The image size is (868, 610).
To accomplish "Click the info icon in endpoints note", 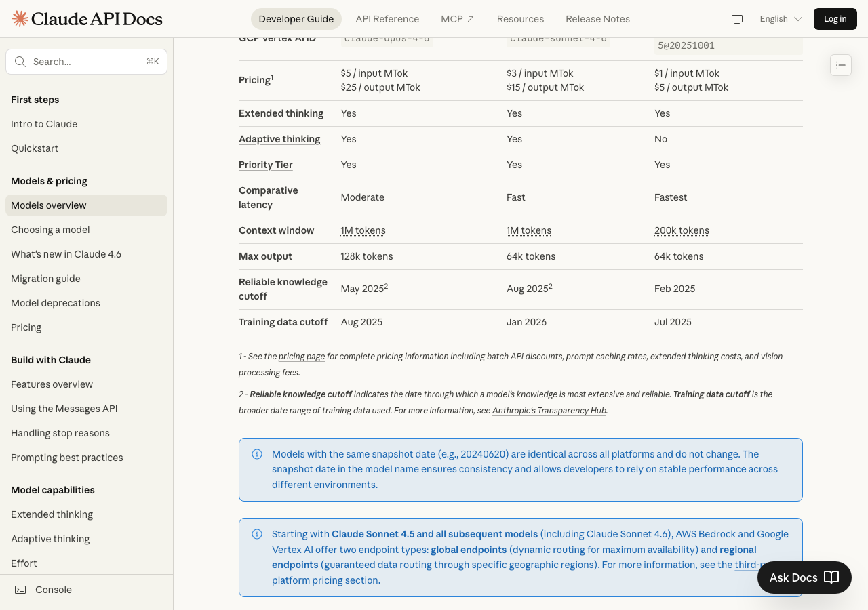I will (257, 534).
